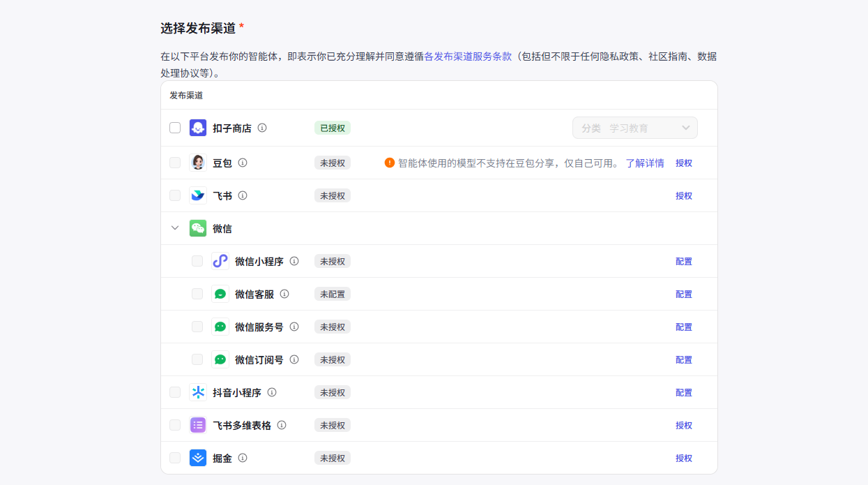Click 授权 for the 飞书 channel
Screen dimensions: 868x485
pos(684,195)
